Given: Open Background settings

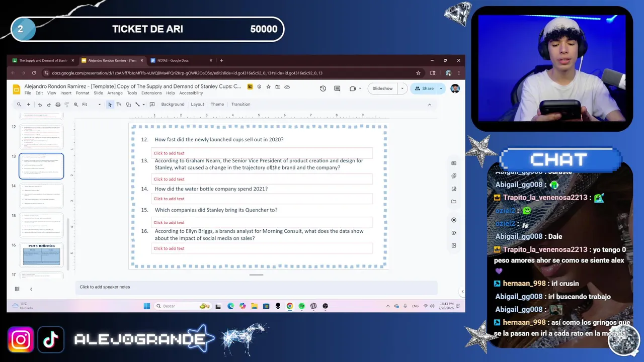Looking at the screenshot, I should coord(173,105).
